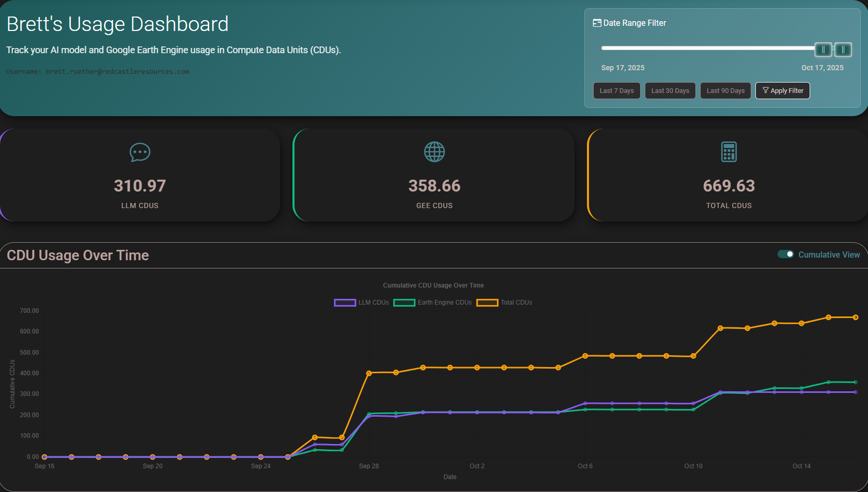Click the funnel icon in Apply Filter

765,90
